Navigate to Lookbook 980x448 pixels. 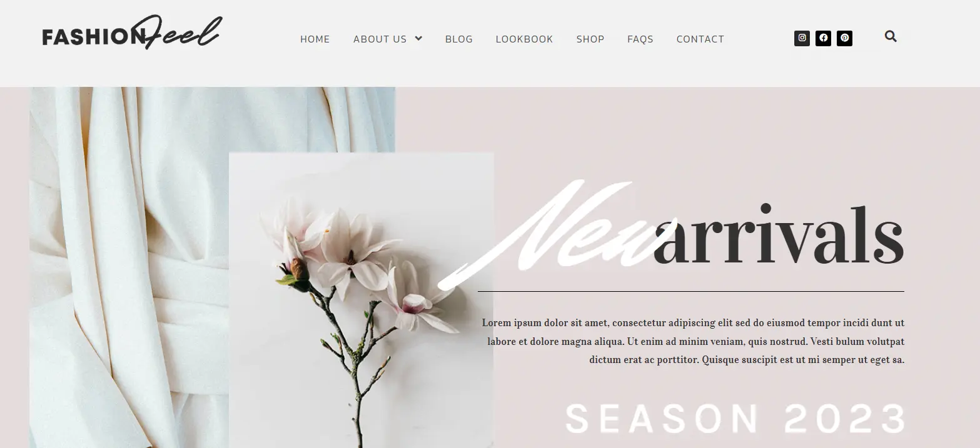(x=524, y=39)
